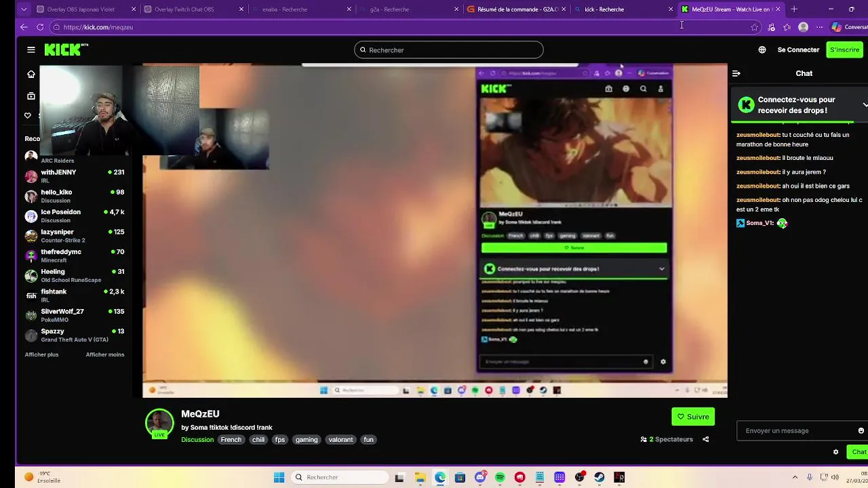868x488 pixels.
Task: Reload the page with refresh icon
Action: click(x=40, y=27)
